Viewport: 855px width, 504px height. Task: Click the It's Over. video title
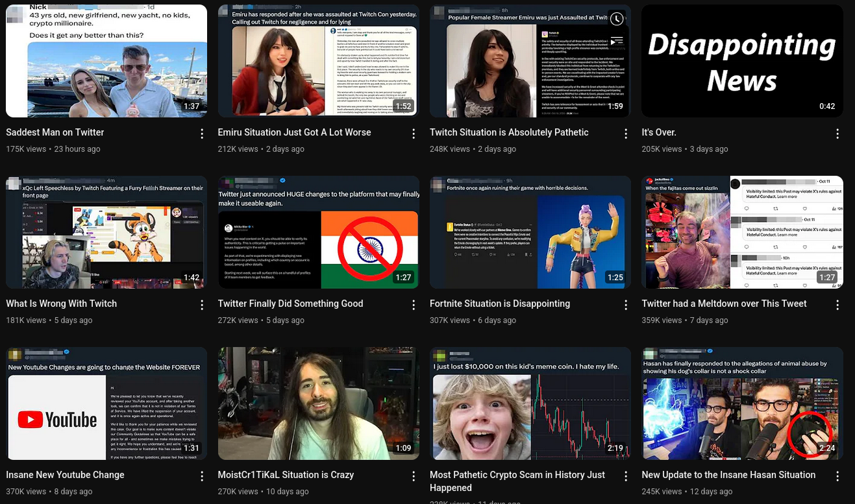(659, 132)
